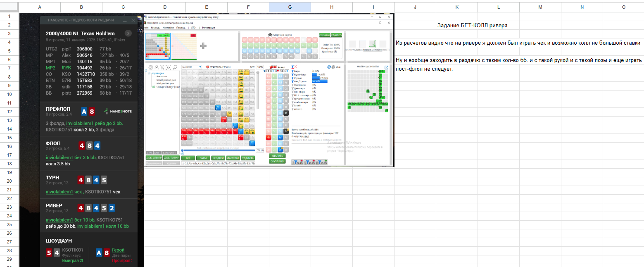The image size is (644, 267).
Task: Click the ДОБ. ПАПКУ button
Action: [171, 157]
